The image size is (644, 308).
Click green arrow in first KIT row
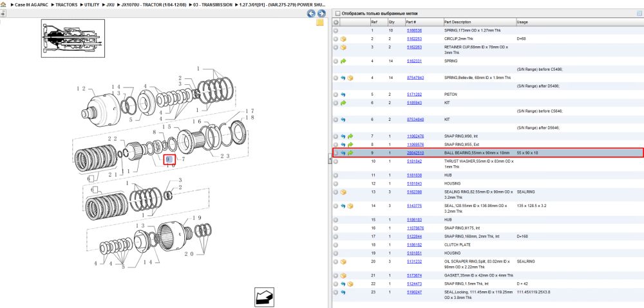click(343, 103)
